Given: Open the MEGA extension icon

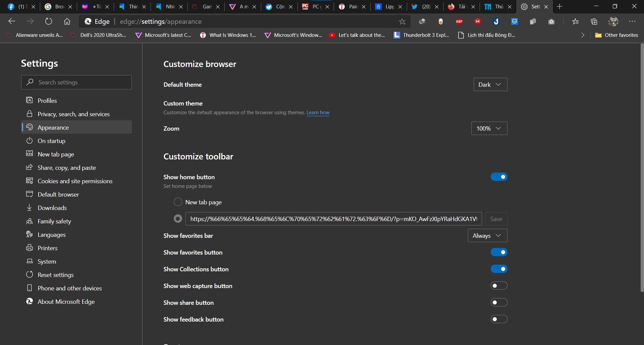Looking at the screenshot, I should point(478,21).
